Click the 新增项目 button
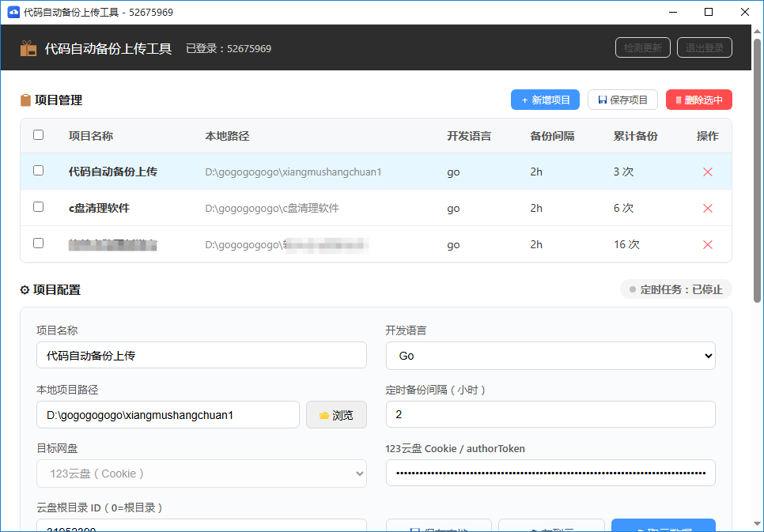Viewport: 764px width, 532px height. (x=545, y=100)
